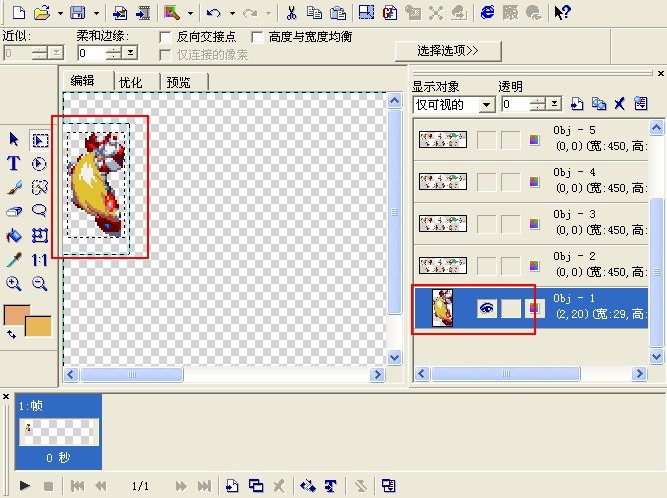The image size is (667, 498).
Task: Click the Cut scissors icon
Action: point(291,13)
